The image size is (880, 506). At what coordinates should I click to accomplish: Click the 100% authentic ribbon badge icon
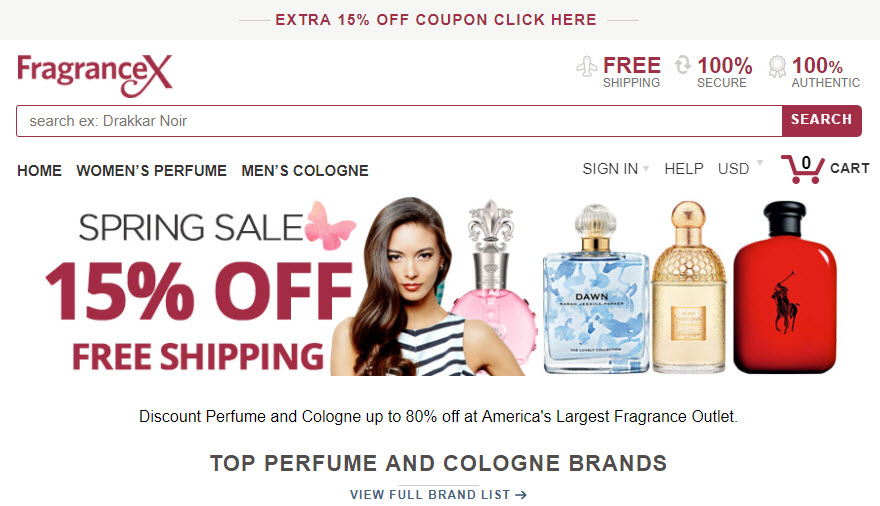point(777,66)
